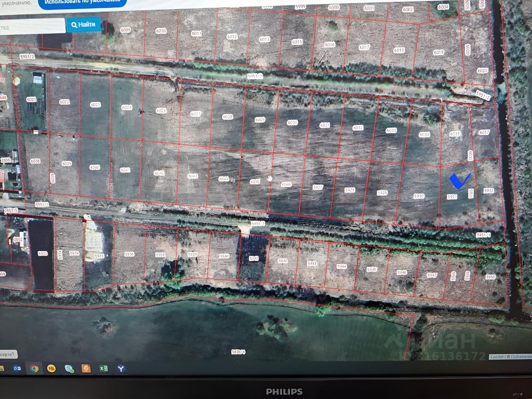Open the 1C application taskbar icon
This screenshot has width=532, height=399.
click(51, 368)
